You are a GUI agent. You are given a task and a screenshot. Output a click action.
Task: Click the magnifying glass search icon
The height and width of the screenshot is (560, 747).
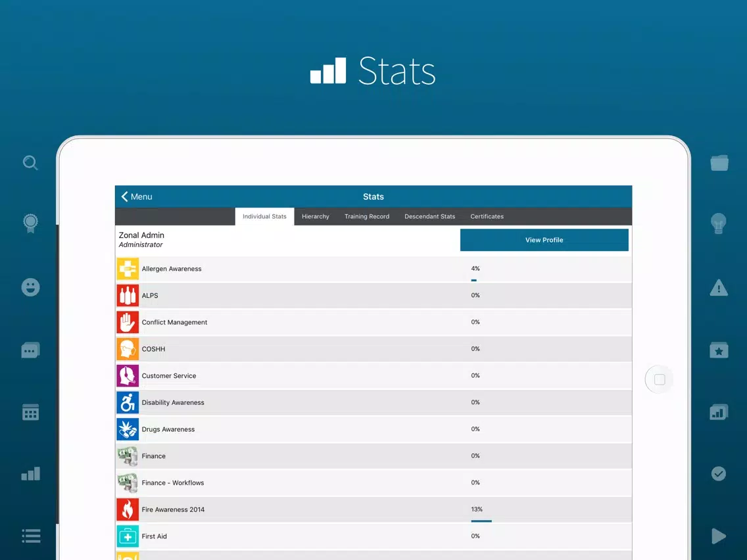pyautogui.click(x=30, y=163)
